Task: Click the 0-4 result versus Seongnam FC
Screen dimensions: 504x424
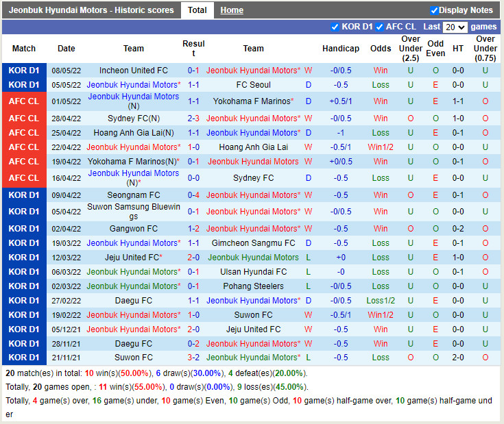Action: tap(193, 195)
